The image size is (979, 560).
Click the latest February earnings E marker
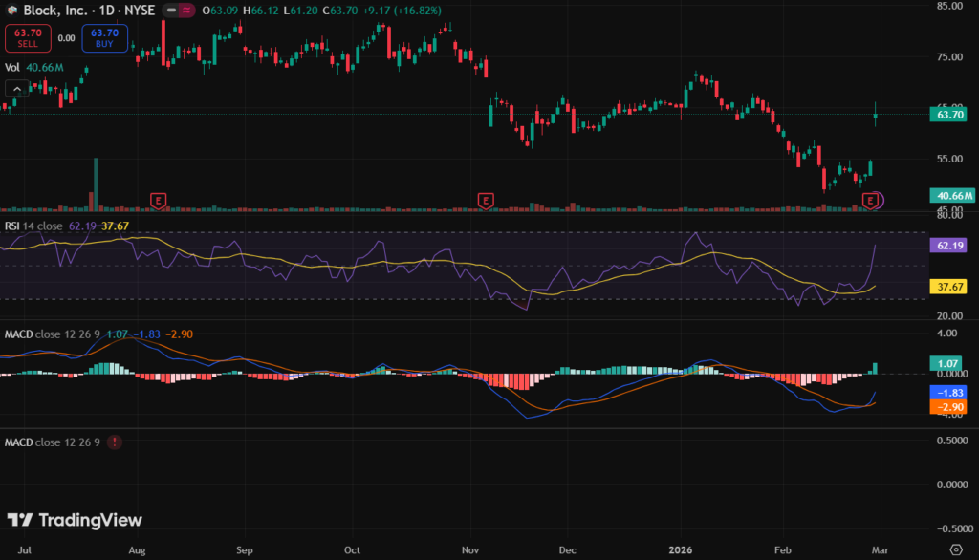(869, 199)
